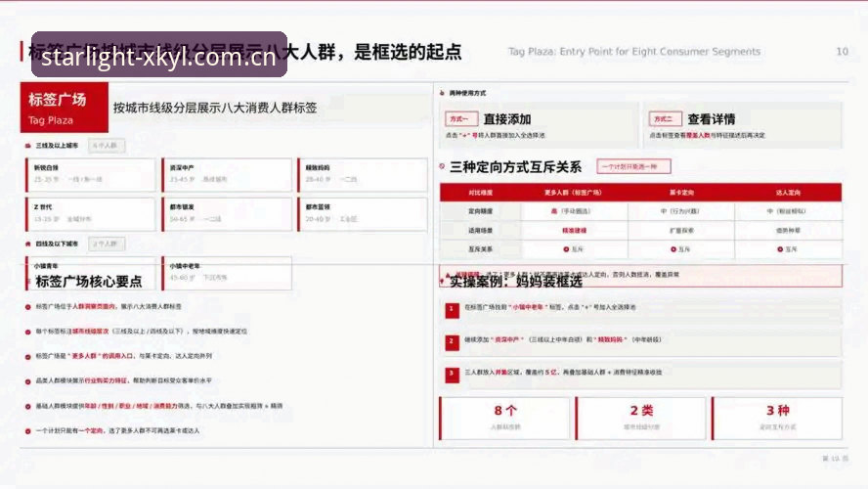Click the 达人定向 column header
The image size is (868, 489).
point(788,193)
